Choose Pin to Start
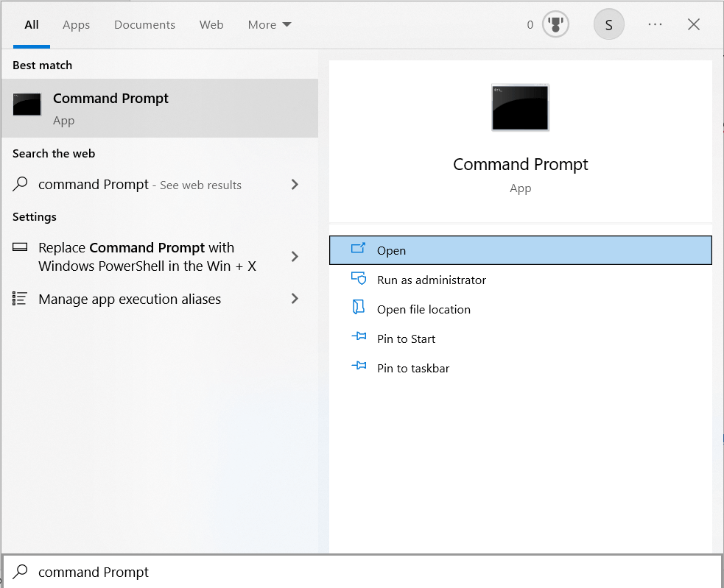The height and width of the screenshot is (588, 724). [521, 339]
